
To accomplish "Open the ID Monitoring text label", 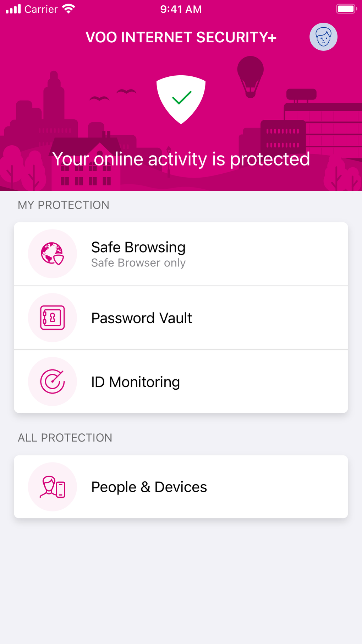I will tap(136, 382).
